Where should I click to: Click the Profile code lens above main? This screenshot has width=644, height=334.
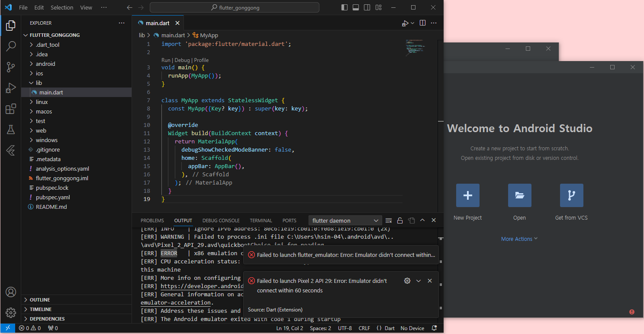point(201,60)
